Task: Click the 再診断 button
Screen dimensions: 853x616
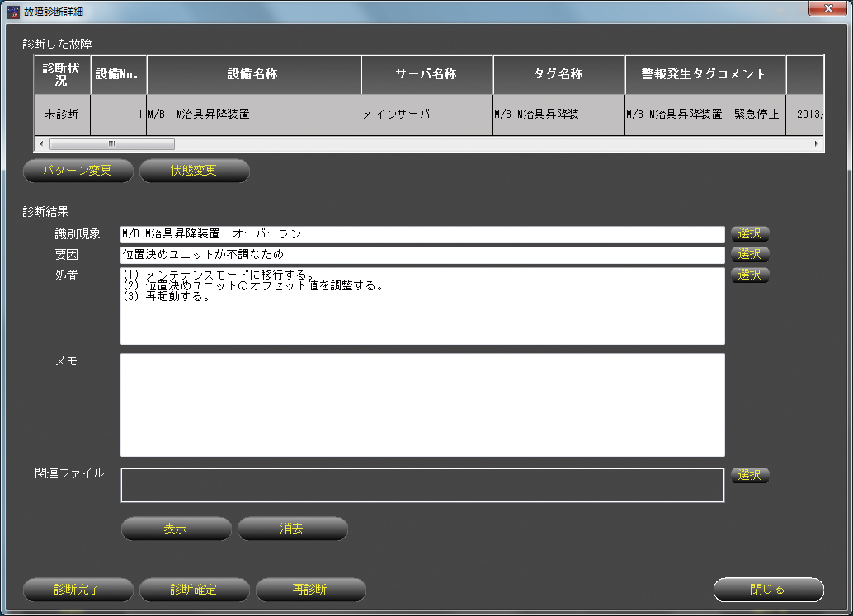Action: [310, 590]
